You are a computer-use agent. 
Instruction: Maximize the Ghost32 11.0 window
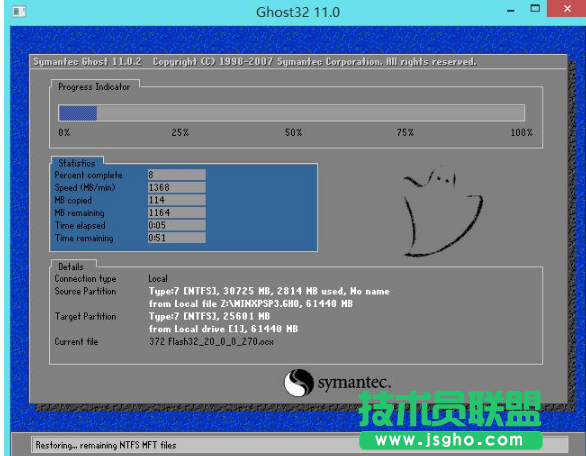coord(535,8)
